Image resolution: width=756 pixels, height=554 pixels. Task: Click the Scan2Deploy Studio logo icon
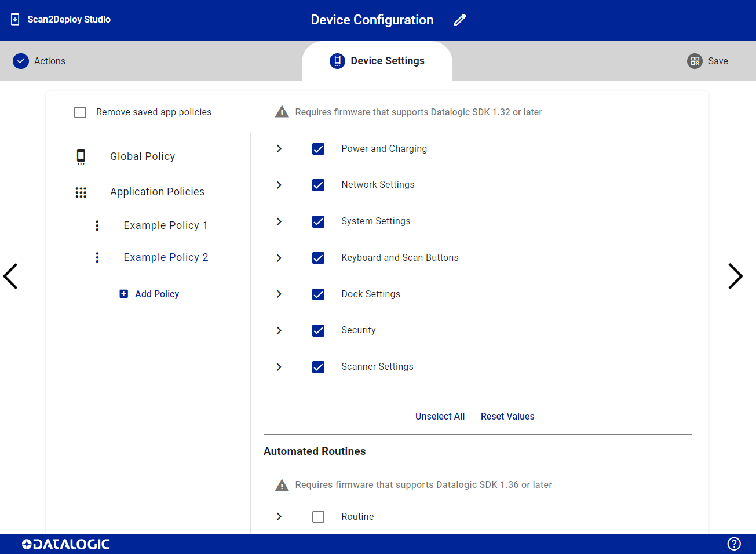[15, 20]
